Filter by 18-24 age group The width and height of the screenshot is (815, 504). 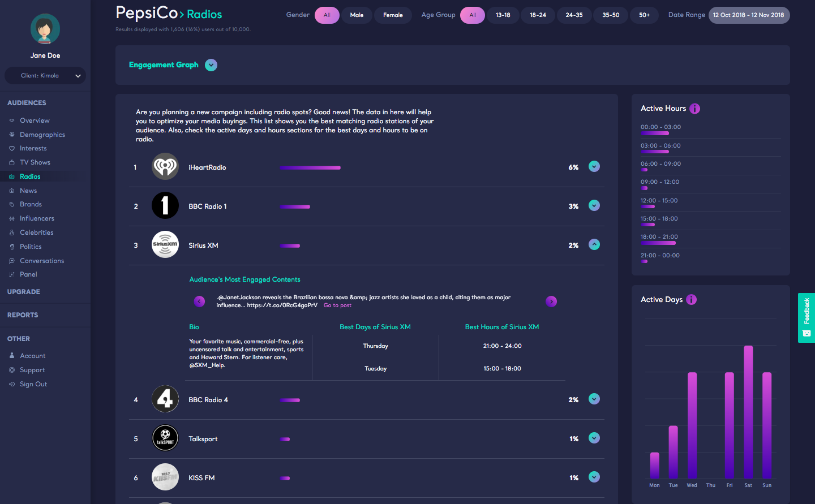pos(538,15)
